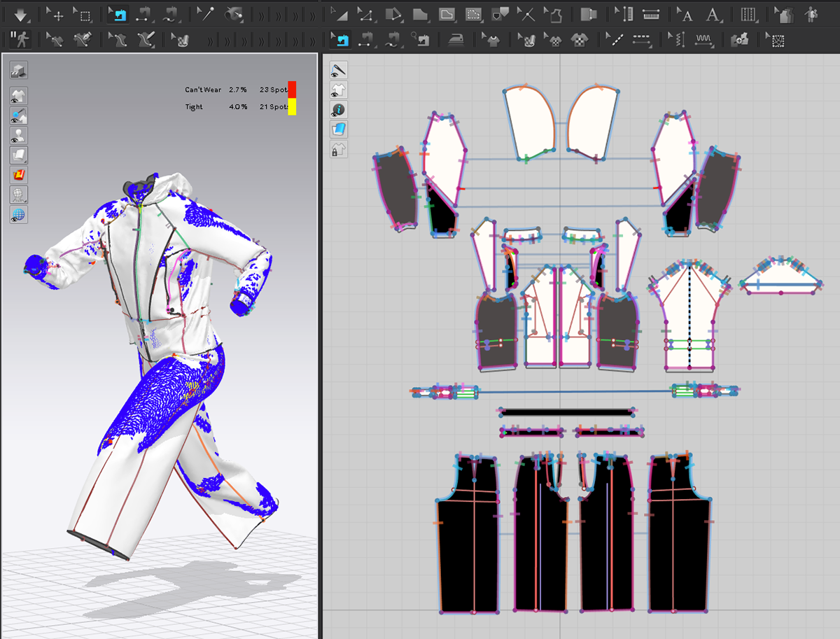This screenshot has width=840, height=639.
Task: Click the red Can't Wear color swatch
Action: [x=292, y=90]
